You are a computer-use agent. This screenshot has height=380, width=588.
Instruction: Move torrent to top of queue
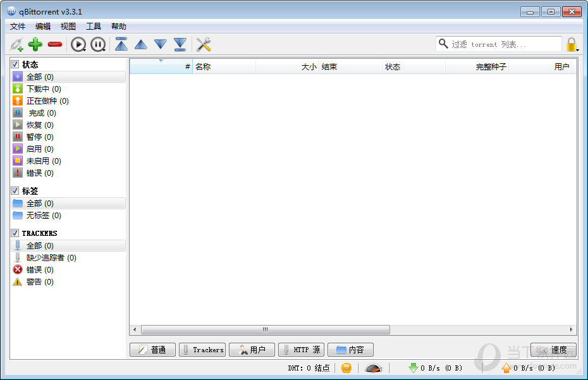[x=121, y=44]
